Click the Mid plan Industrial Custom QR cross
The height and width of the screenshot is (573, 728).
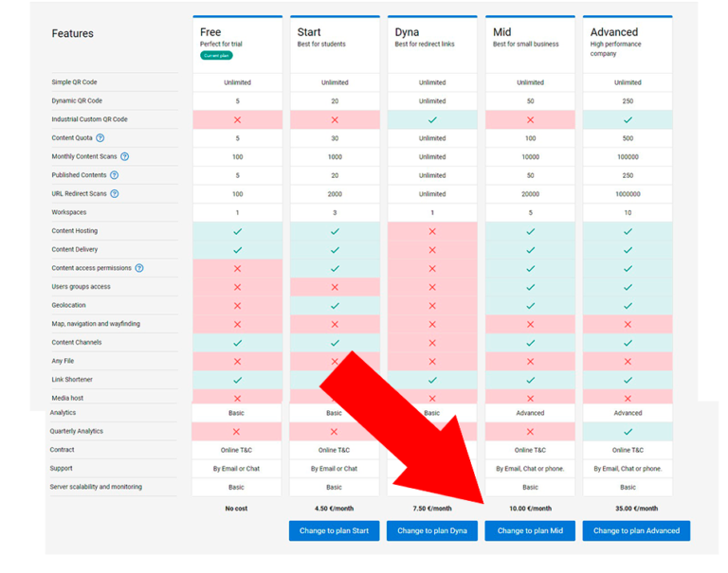(x=530, y=119)
